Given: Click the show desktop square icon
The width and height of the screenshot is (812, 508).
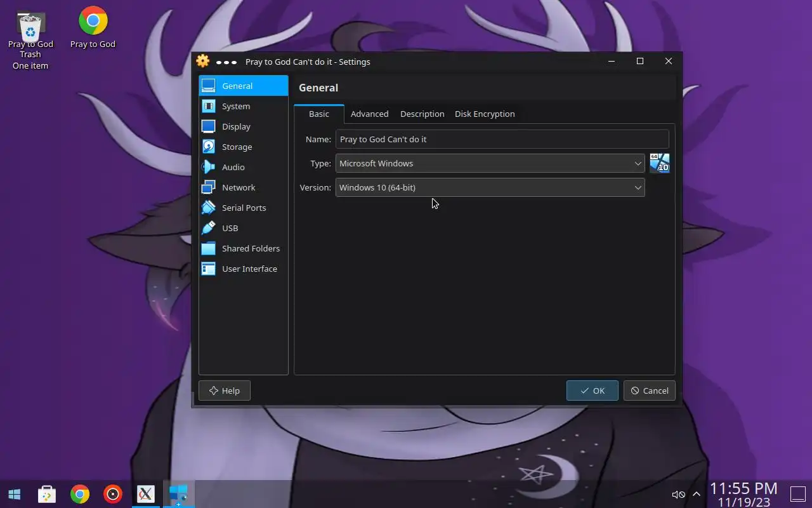Looking at the screenshot, I should click(797, 494).
